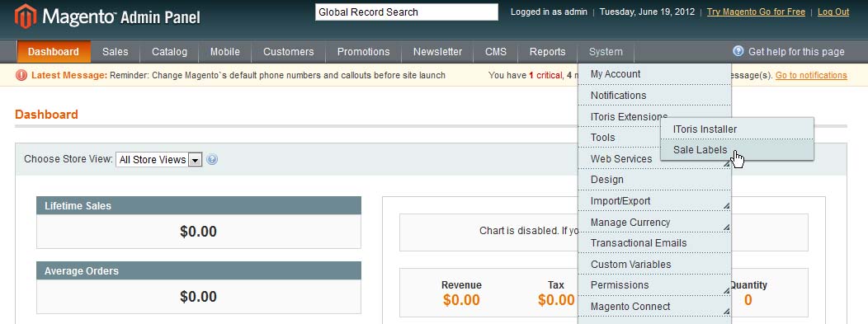This screenshot has height=324, width=868.
Task: Open the Sales menu
Action: pos(116,51)
